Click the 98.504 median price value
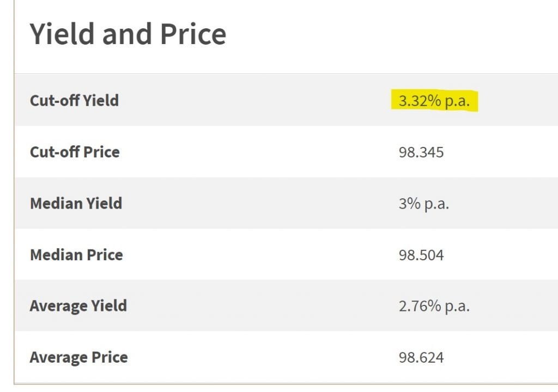Viewport: 558px width, 392px height. (421, 255)
